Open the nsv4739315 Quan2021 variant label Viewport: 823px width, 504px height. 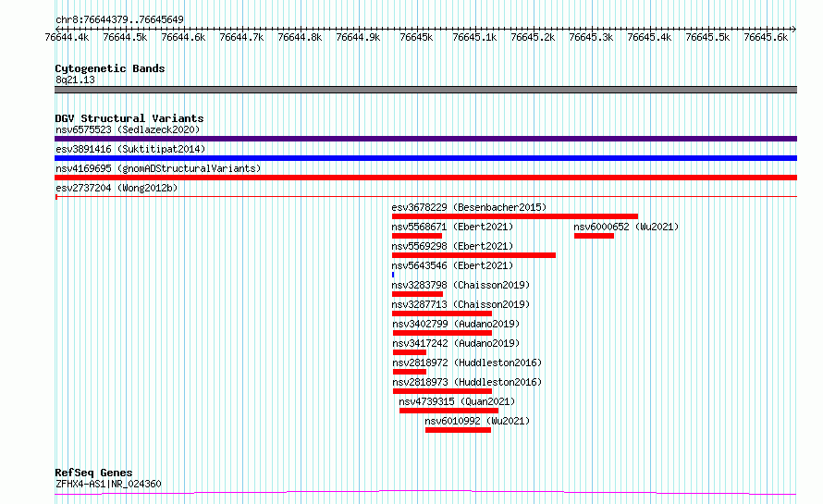(457, 401)
